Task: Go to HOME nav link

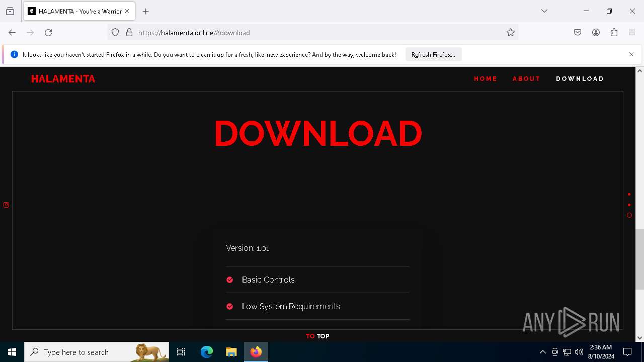Action: coord(486,79)
